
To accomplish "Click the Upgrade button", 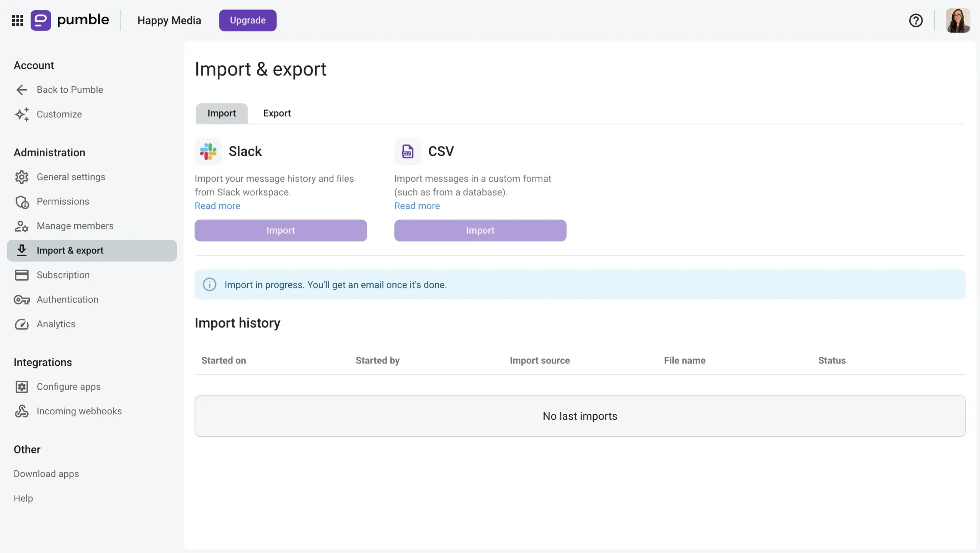I will (x=248, y=20).
